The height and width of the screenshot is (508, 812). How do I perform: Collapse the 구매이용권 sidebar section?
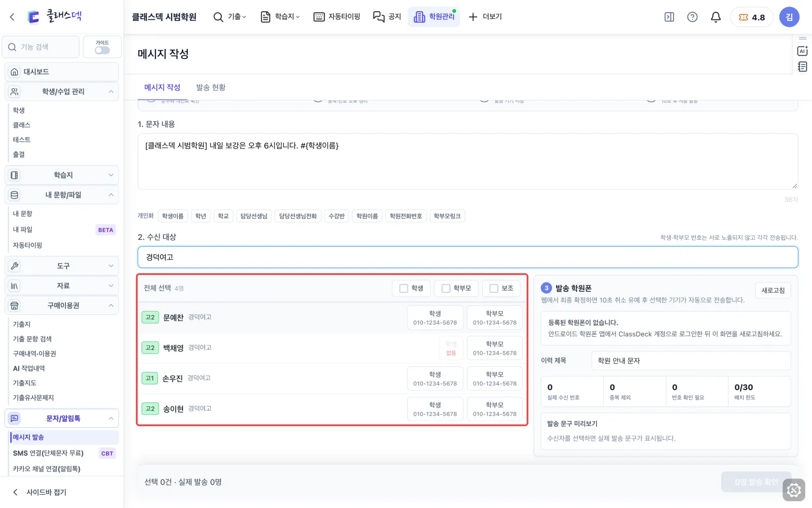62,305
